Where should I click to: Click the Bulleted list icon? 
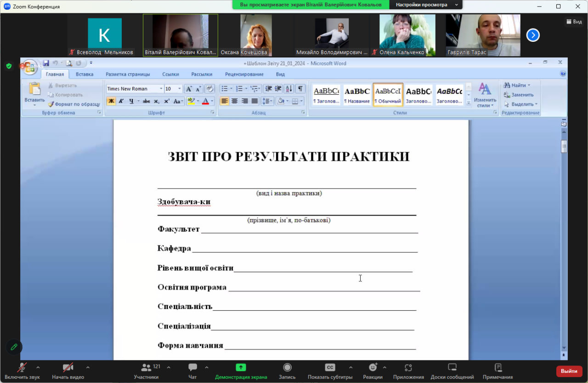224,89
